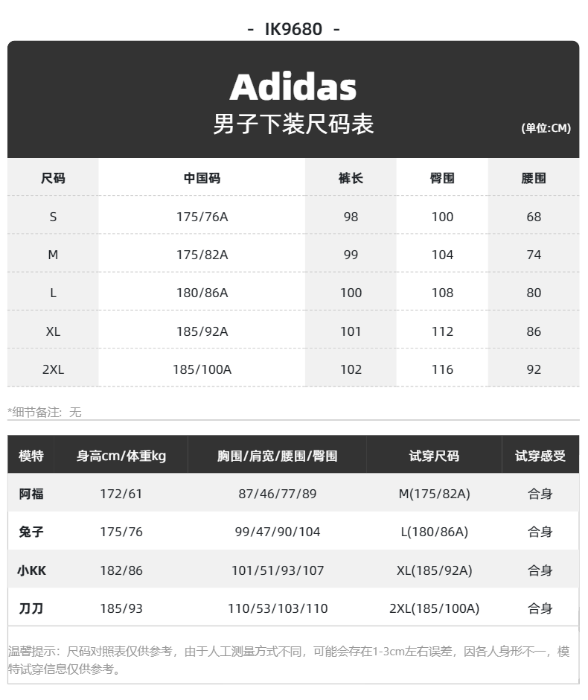Click the 185/92A China size cell
The width and height of the screenshot is (588, 700).
coord(202,331)
